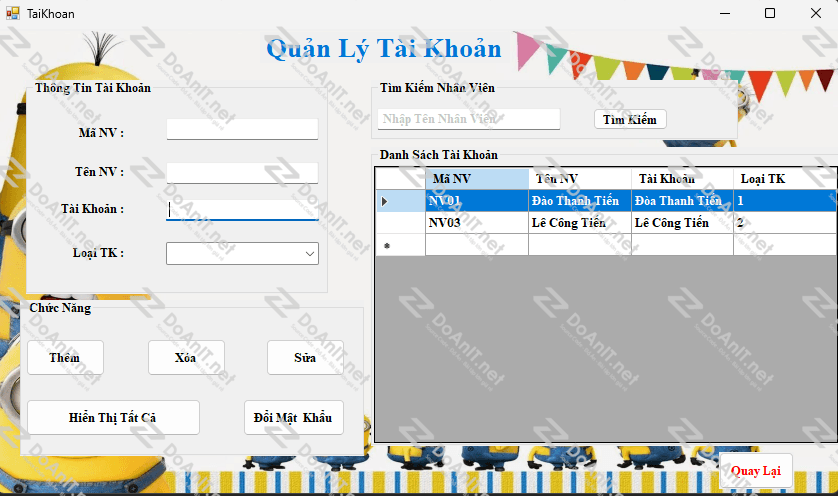Click the new-row asterisk row header

401,245
